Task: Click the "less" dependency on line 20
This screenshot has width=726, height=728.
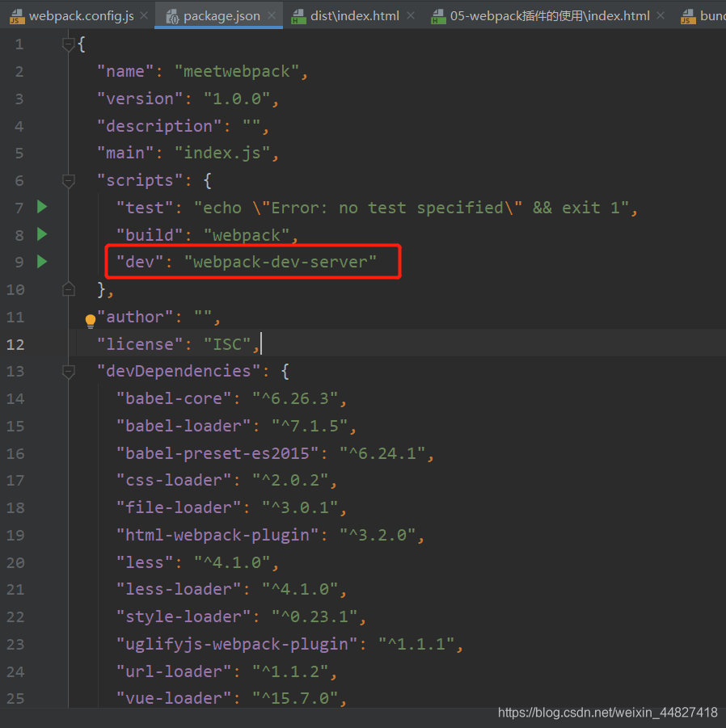Action: pos(145,562)
